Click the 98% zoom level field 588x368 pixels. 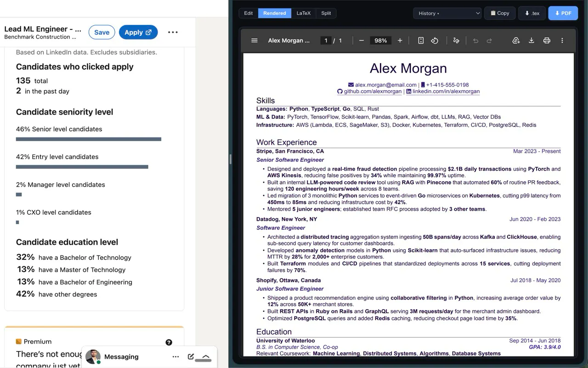(x=381, y=40)
